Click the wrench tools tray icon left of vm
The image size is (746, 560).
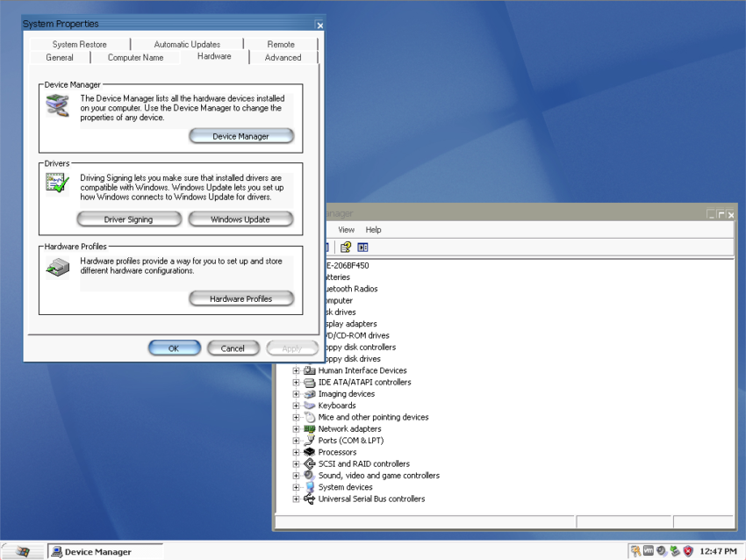coord(635,551)
